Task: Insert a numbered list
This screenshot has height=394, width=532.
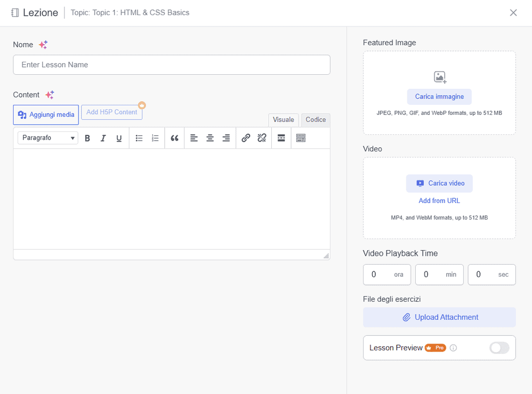Action: click(155, 138)
